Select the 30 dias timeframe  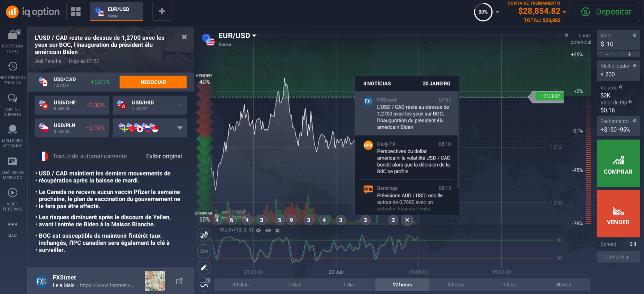tap(240, 285)
